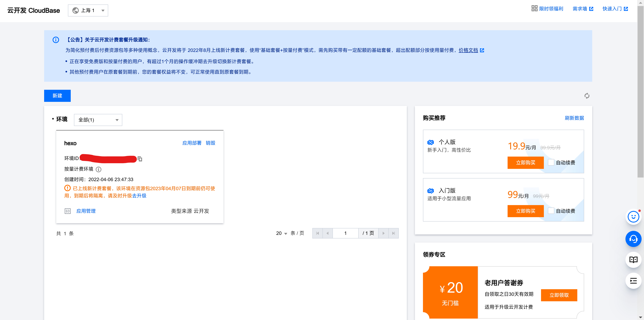
Task: Click the 应用管理 code icon
Action: click(x=68, y=211)
